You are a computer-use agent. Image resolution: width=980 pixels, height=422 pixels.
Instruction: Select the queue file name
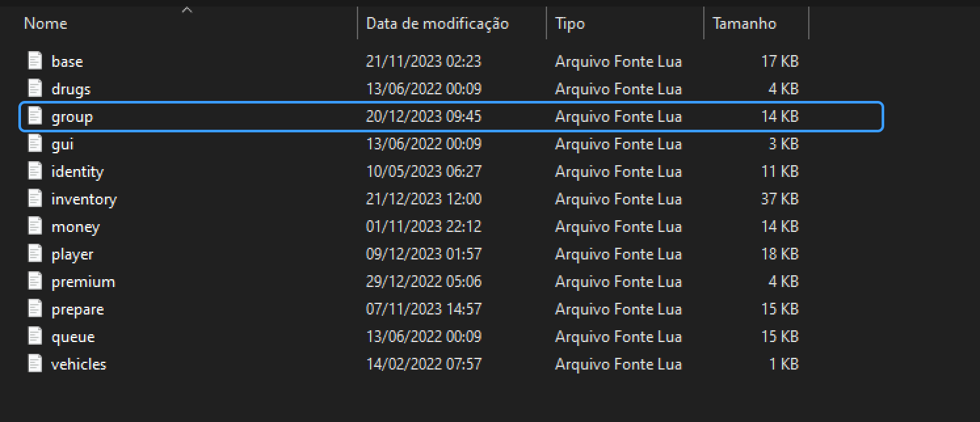tap(73, 337)
